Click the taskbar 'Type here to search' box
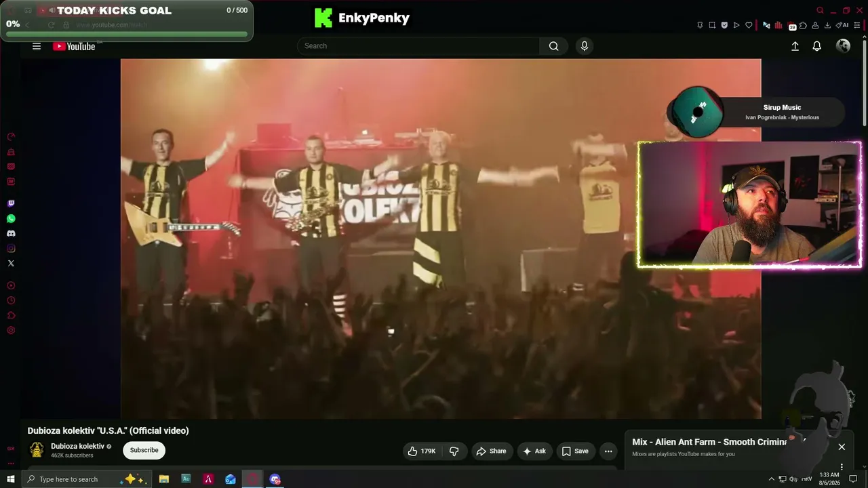The height and width of the screenshot is (488, 868). 88,479
